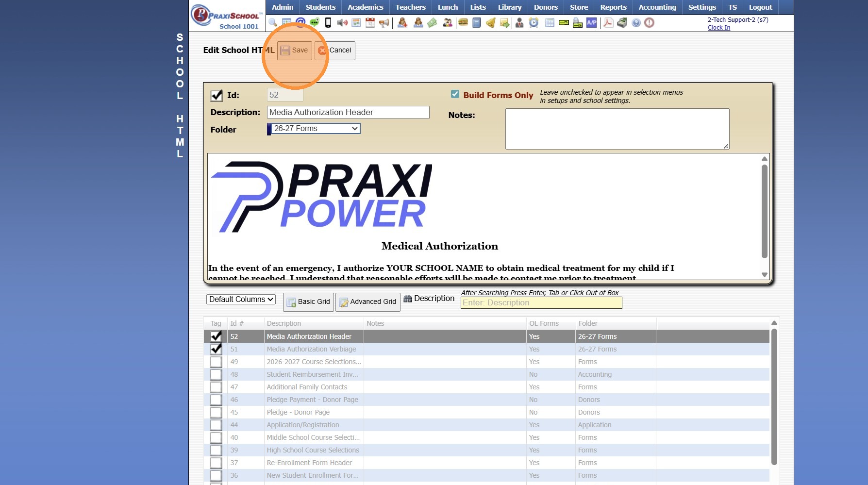The width and height of the screenshot is (868, 485).
Task: Select the High School Course Selections row
Action: tap(486, 450)
